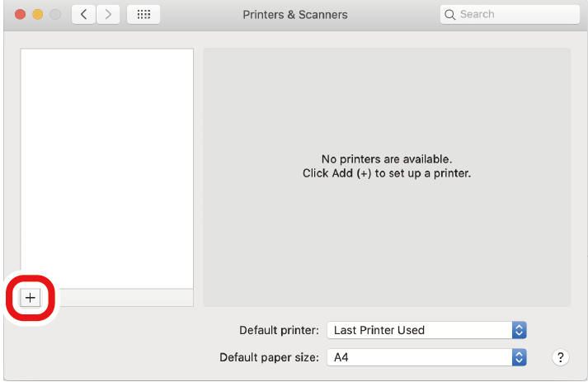Image resolution: width=588 pixels, height=382 pixels.
Task: Click the "Default paper size:" label
Action: point(269,358)
